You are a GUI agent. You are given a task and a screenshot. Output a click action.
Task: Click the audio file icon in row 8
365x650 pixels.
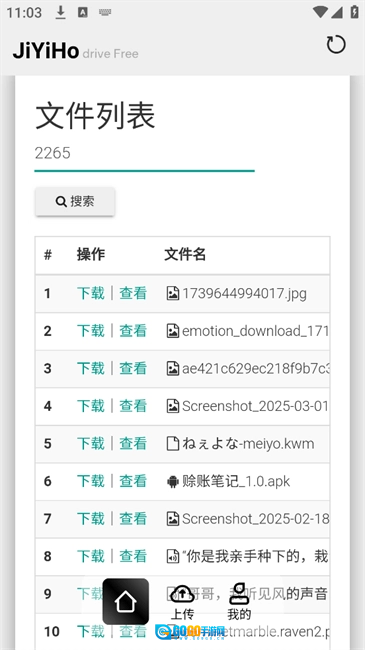coord(173,556)
